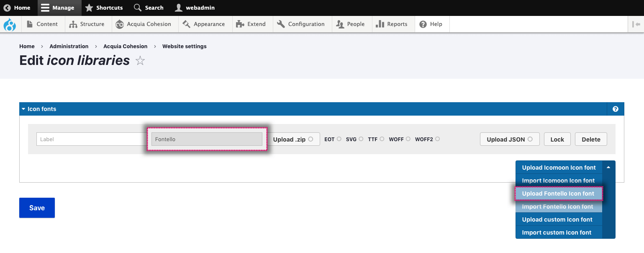Click the Fontello type field
Screen dimensions: 644x253
207,139
